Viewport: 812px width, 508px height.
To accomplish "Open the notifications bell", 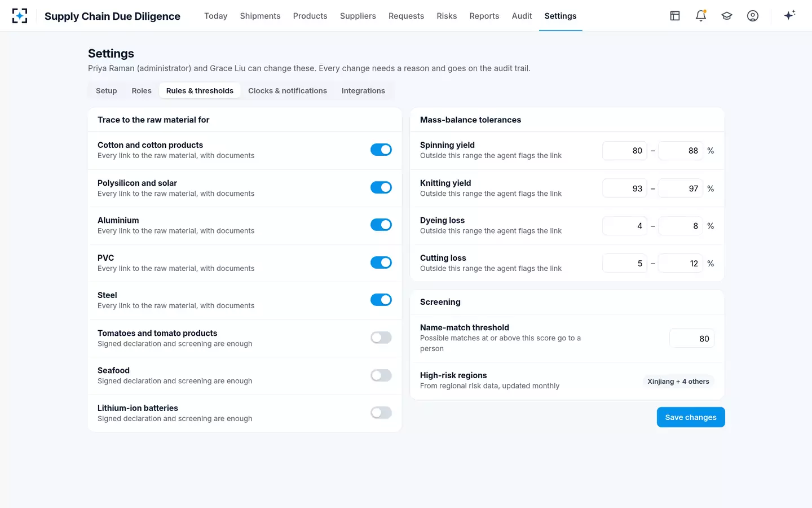I will click(701, 16).
